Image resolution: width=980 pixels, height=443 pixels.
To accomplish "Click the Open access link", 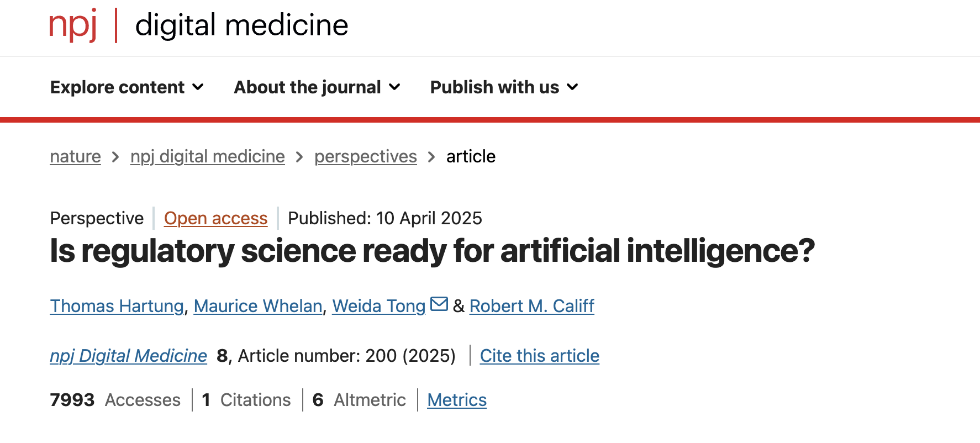I will [x=215, y=219].
